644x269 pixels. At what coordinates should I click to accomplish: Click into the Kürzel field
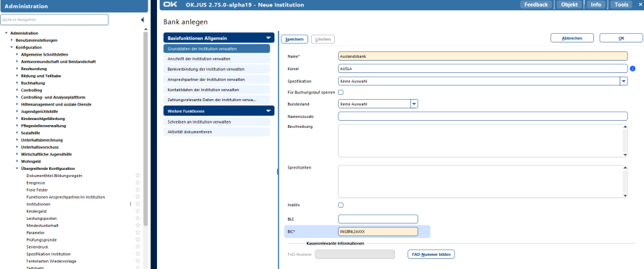click(483, 69)
